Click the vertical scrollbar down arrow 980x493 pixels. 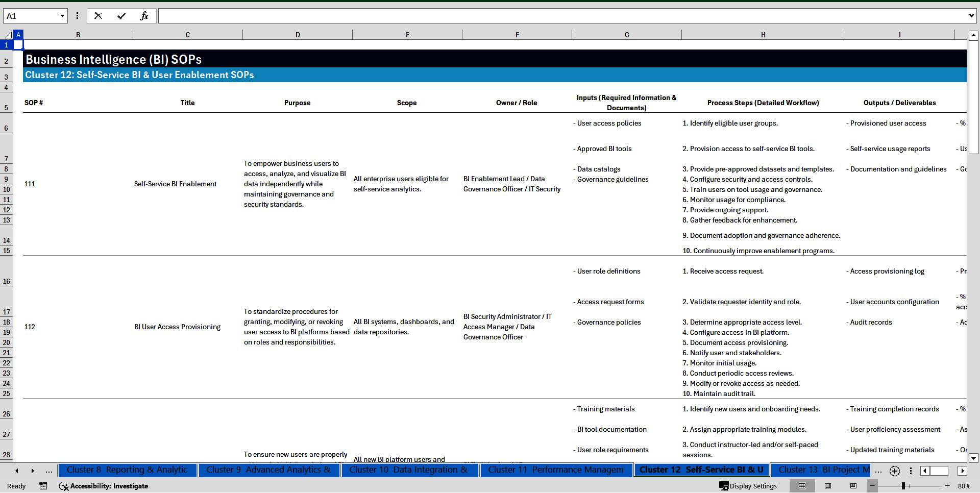(974, 458)
